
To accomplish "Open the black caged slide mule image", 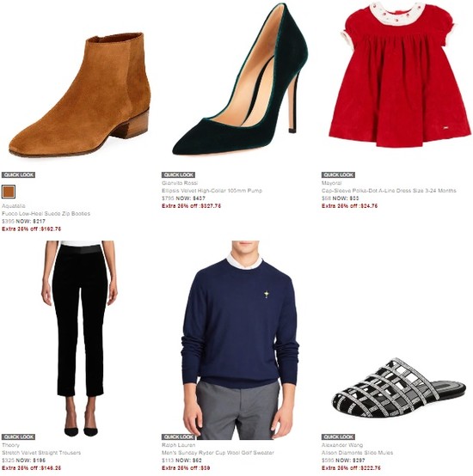I will pos(399,388).
